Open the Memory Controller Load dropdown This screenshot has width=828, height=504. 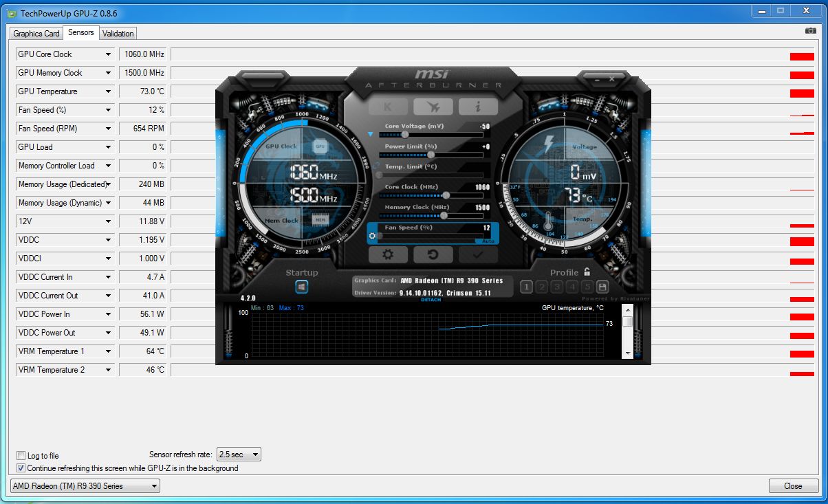[108, 166]
